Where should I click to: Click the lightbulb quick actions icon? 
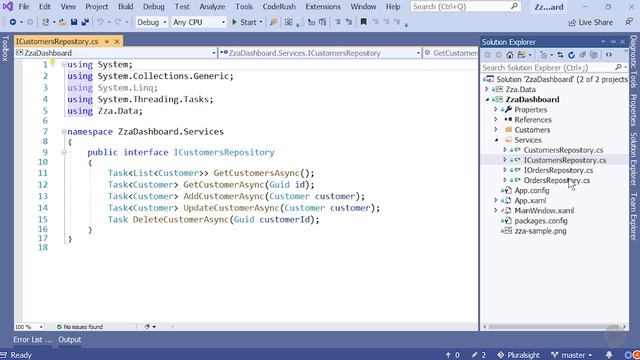[x=53, y=62]
